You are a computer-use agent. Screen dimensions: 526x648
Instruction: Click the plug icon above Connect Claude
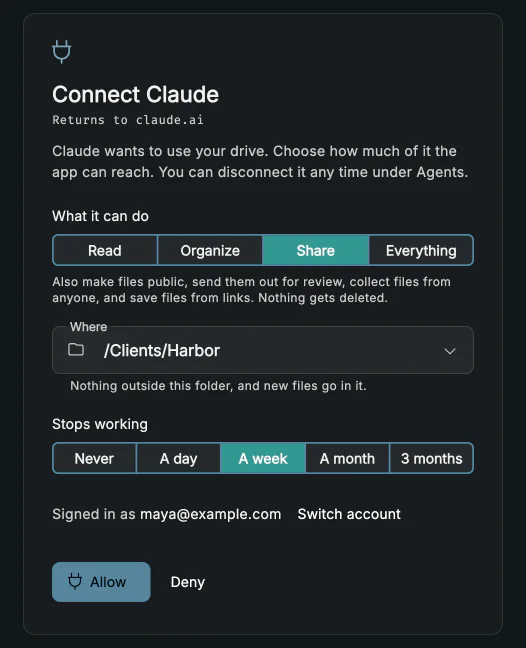62,52
